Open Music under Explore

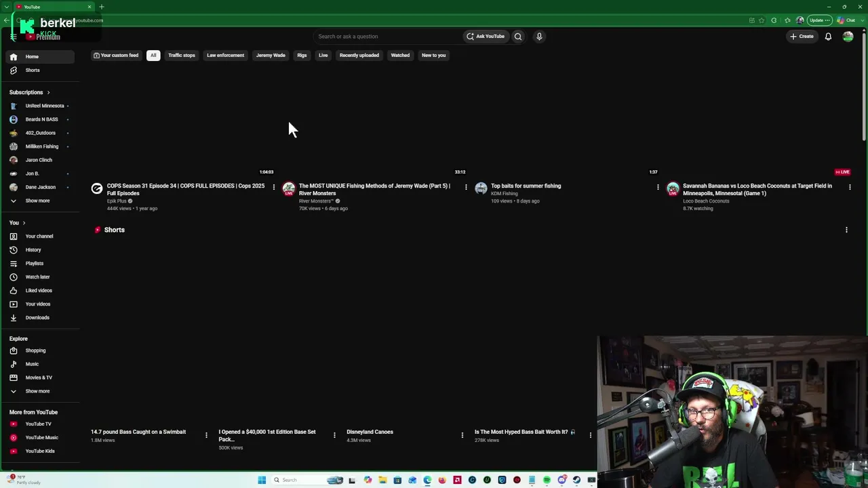pos(41,365)
